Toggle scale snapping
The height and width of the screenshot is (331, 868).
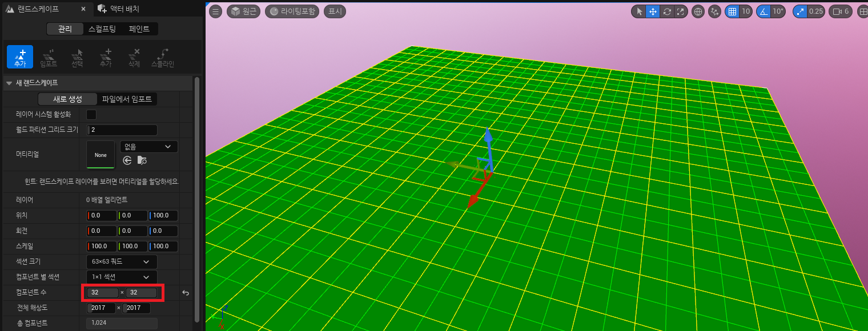coord(801,11)
